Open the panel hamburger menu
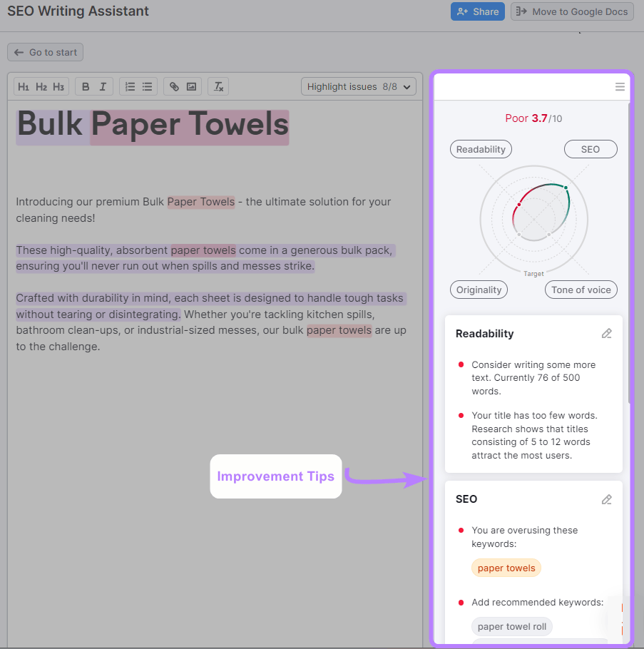 [620, 86]
